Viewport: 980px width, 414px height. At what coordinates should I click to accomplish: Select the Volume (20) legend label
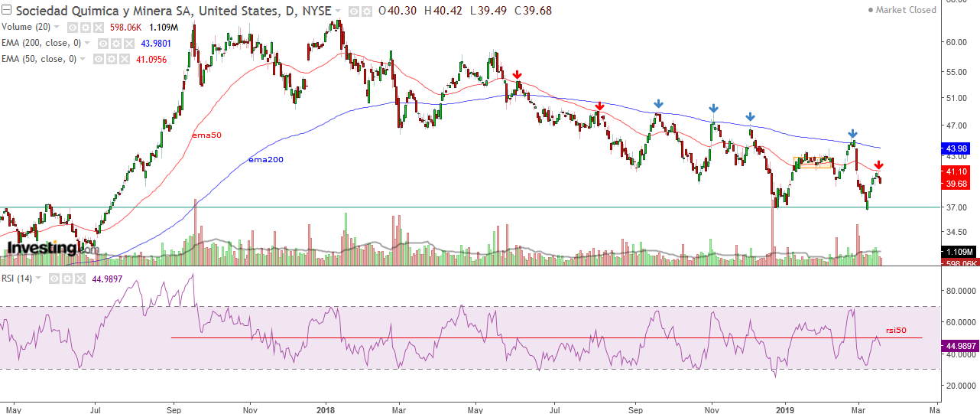point(26,27)
